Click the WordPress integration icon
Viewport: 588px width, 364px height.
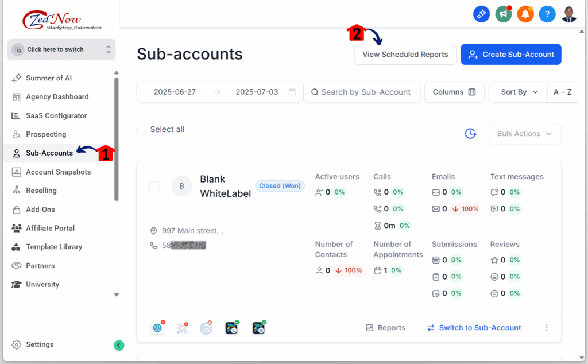tap(157, 328)
